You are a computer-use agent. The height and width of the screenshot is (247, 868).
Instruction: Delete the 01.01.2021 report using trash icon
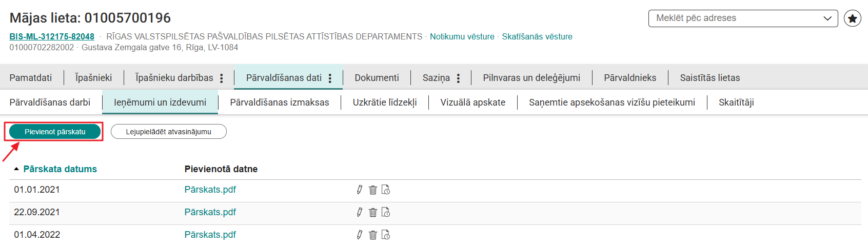(373, 190)
